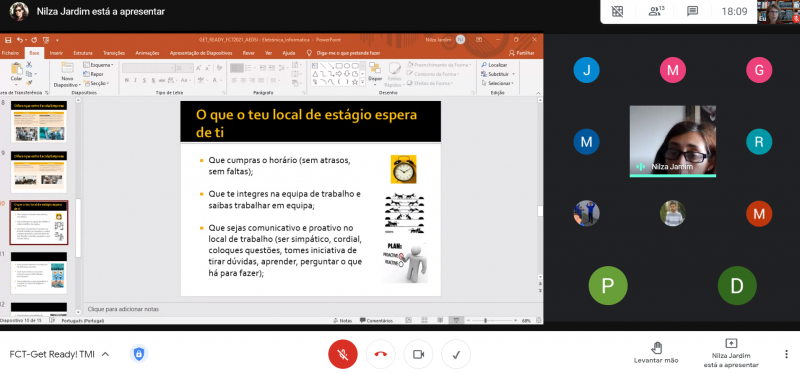Viewport: 800px width, 373px height.
Task: Click the checkmark button in call controls
Action: pyautogui.click(x=456, y=354)
